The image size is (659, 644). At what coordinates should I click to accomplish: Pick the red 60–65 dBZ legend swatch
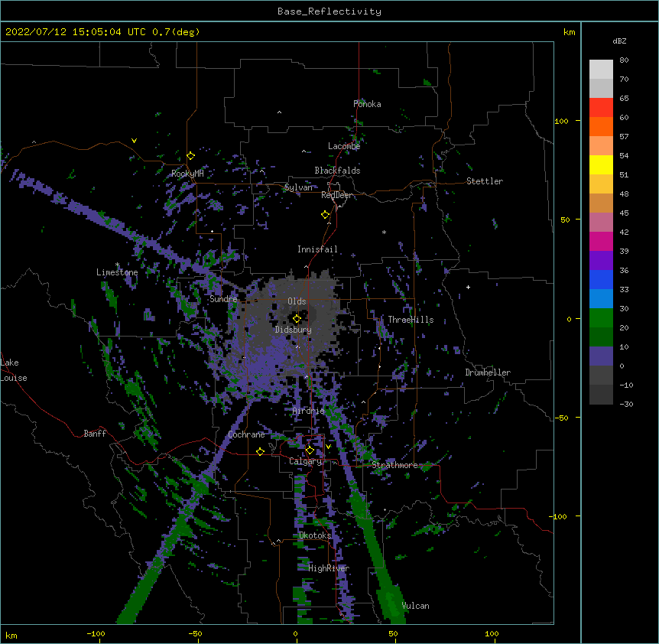(x=601, y=108)
